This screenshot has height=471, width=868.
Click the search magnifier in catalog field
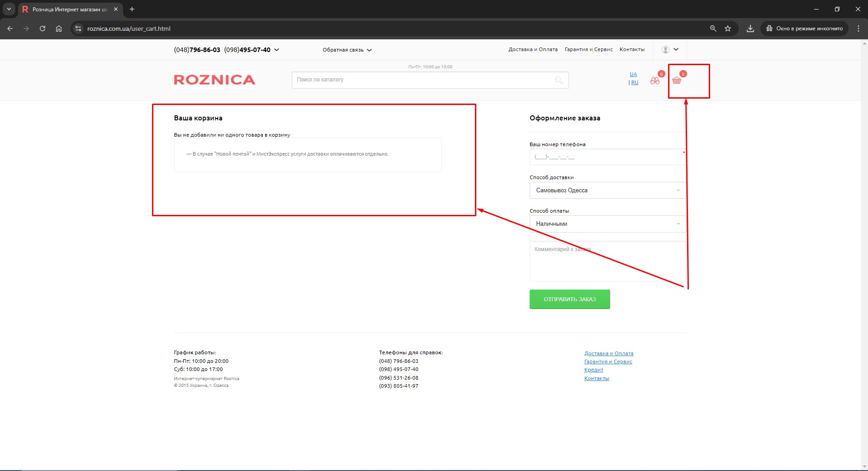point(559,80)
